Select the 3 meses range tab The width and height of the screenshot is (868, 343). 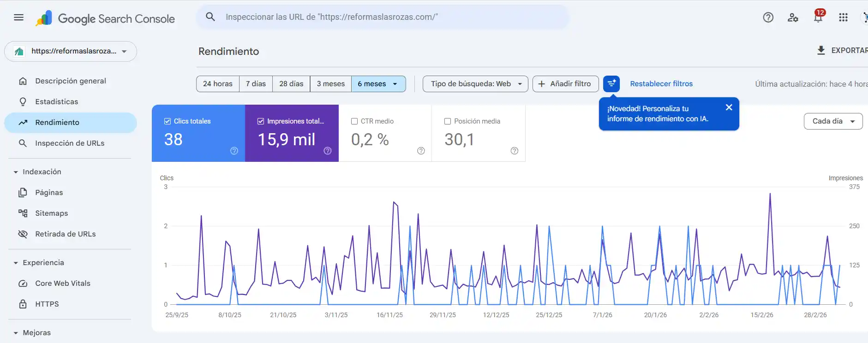click(331, 84)
